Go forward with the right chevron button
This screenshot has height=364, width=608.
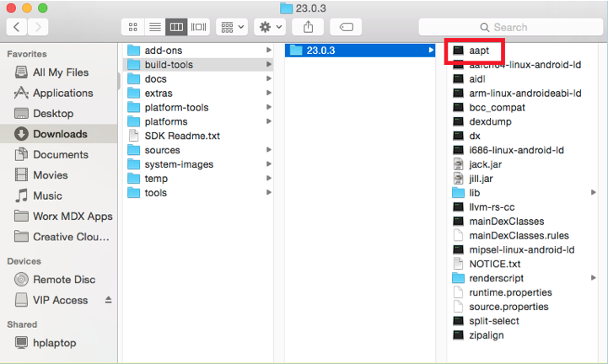tap(38, 27)
